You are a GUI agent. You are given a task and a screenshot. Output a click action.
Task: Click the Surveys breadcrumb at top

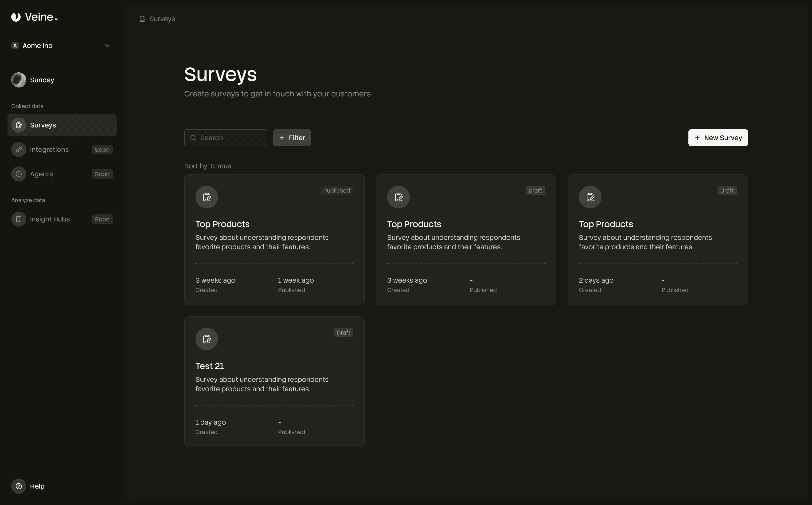point(162,19)
